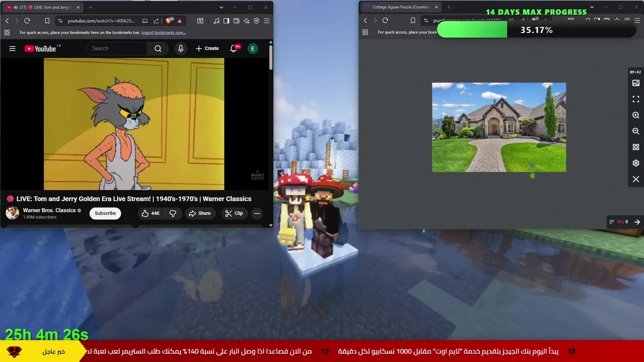Zoom out of the puzzle

click(636, 131)
